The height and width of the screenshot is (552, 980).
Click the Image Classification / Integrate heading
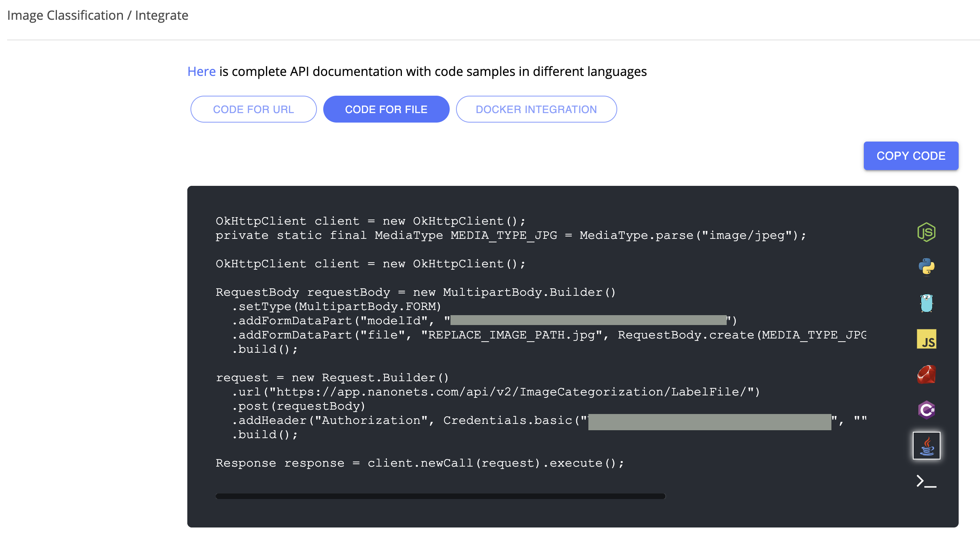(x=98, y=15)
